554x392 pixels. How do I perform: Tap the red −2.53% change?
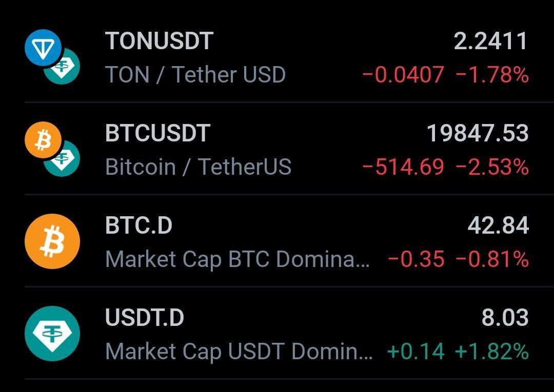tap(492, 167)
